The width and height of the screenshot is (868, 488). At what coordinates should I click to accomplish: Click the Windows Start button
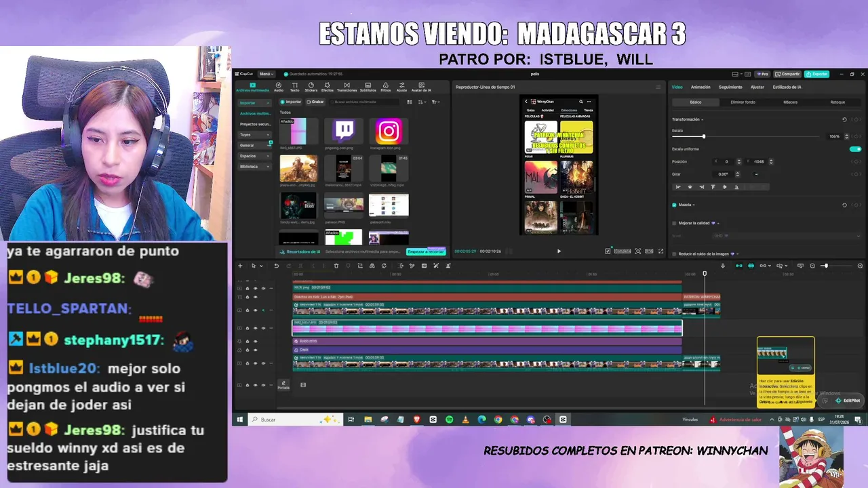pos(239,420)
